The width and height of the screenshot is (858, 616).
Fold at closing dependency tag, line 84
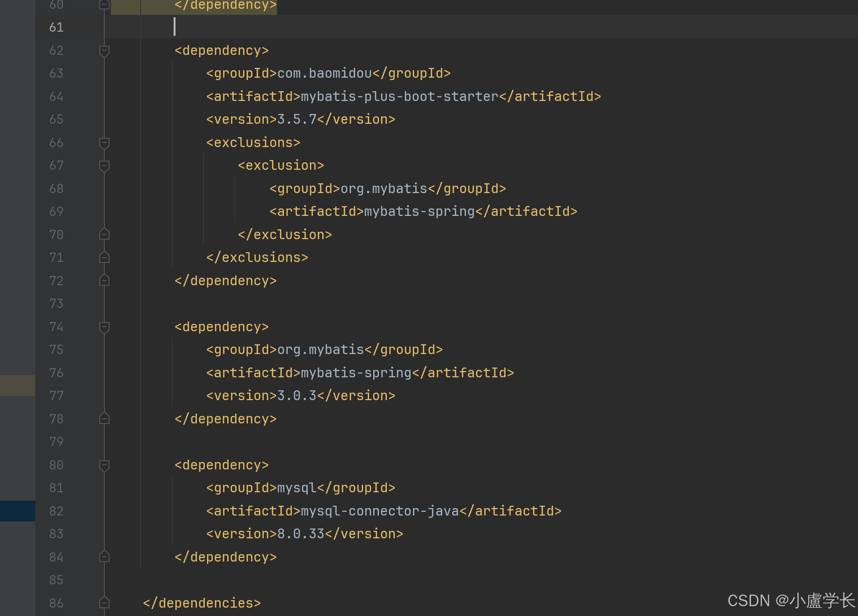click(104, 556)
